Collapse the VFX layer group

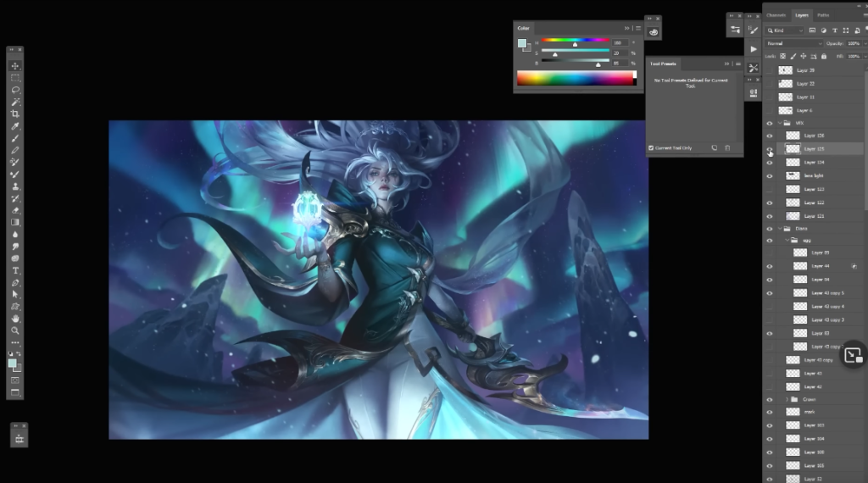780,123
